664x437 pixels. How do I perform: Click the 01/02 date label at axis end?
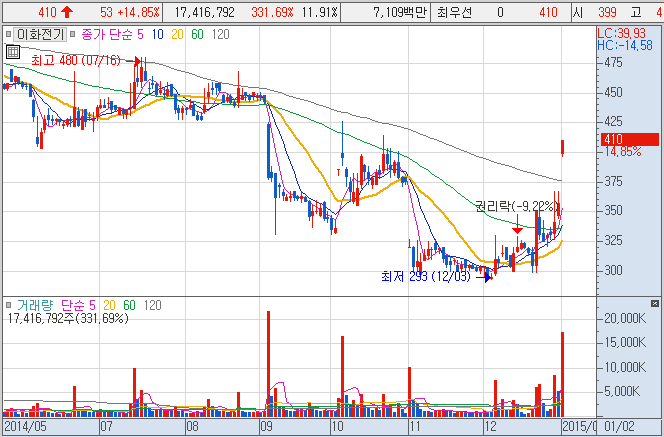(x=620, y=426)
